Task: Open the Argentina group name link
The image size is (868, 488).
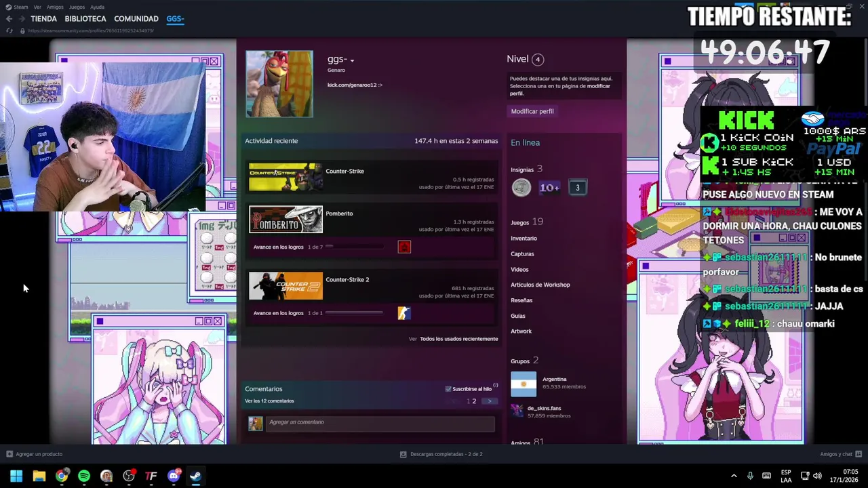Action: 554,380
